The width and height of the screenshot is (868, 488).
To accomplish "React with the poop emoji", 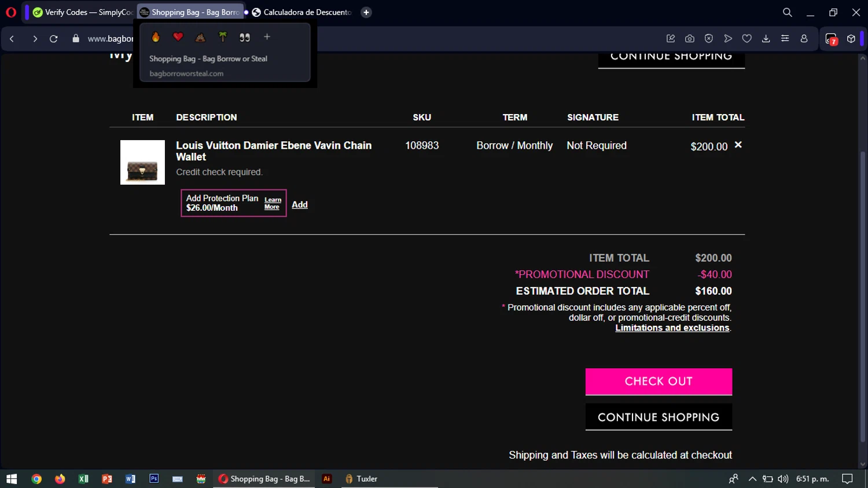I will point(200,37).
